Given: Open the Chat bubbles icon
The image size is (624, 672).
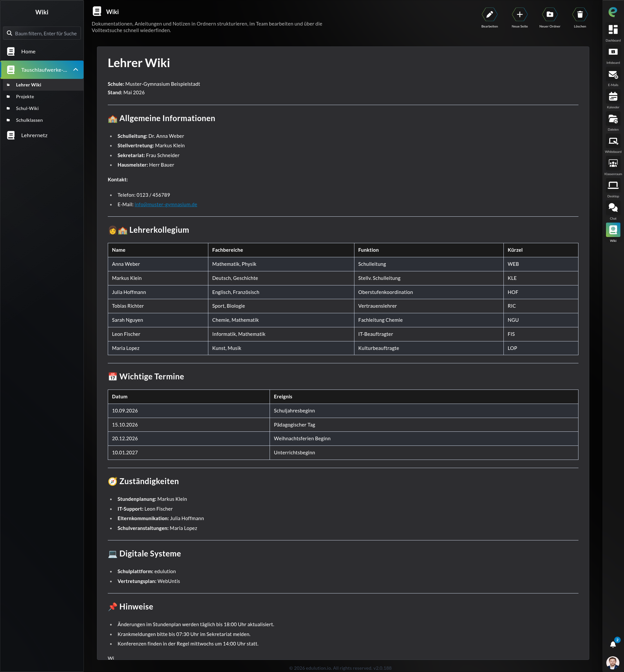Looking at the screenshot, I should click(x=613, y=208).
